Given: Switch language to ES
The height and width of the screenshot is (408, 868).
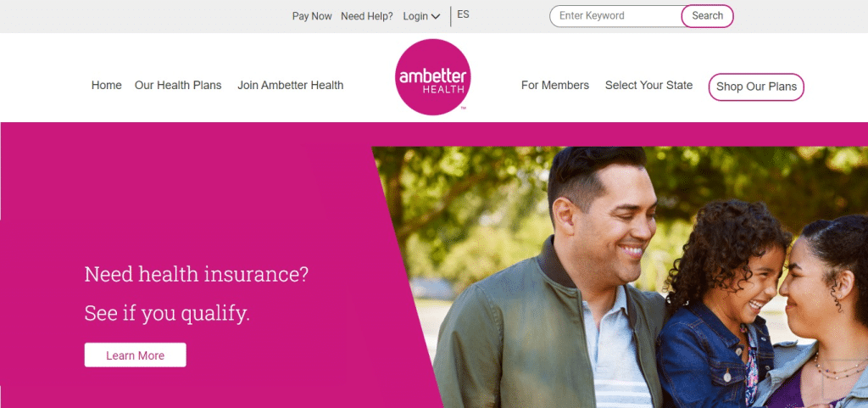Looking at the screenshot, I should point(464,14).
